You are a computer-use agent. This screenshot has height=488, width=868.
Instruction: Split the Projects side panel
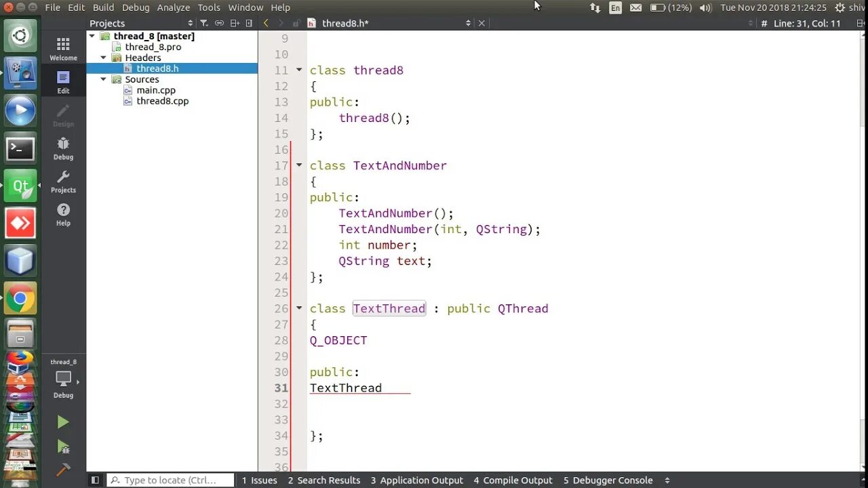point(235,23)
